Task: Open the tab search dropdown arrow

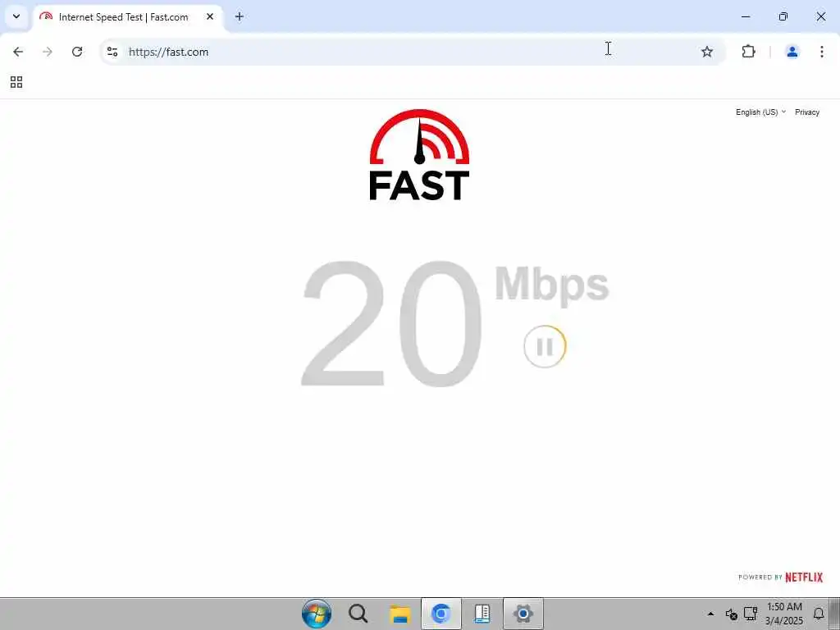Action: coord(16,16)
